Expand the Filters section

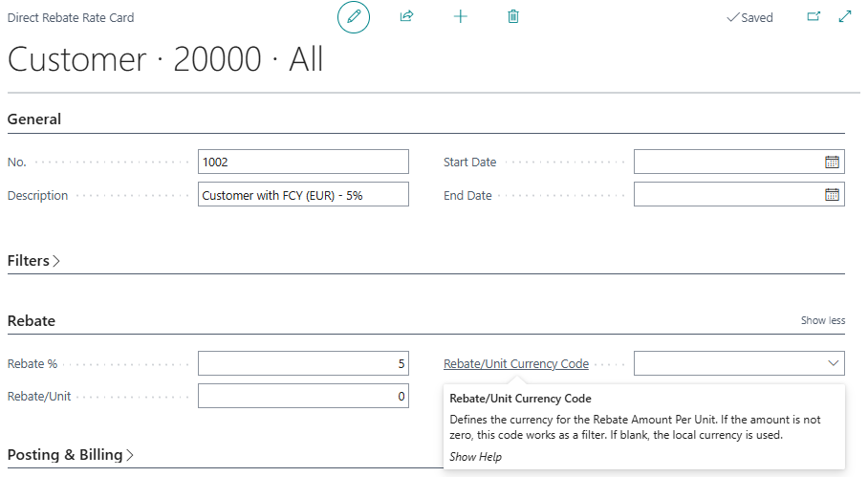[33, 261]
